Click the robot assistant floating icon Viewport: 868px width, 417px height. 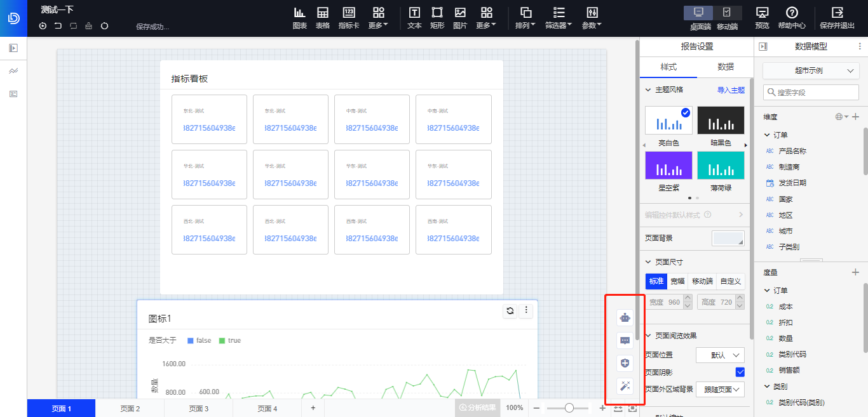[x=625, y=319]
